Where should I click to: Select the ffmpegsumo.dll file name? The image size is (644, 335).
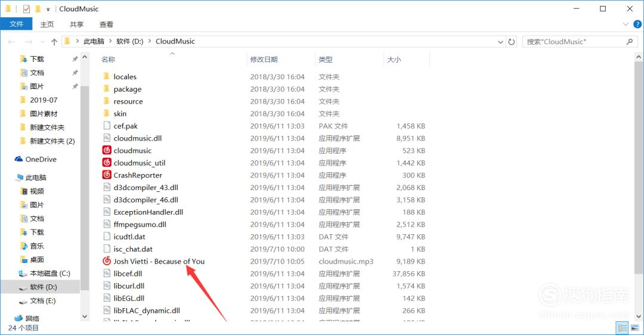[x=140, y=224]
